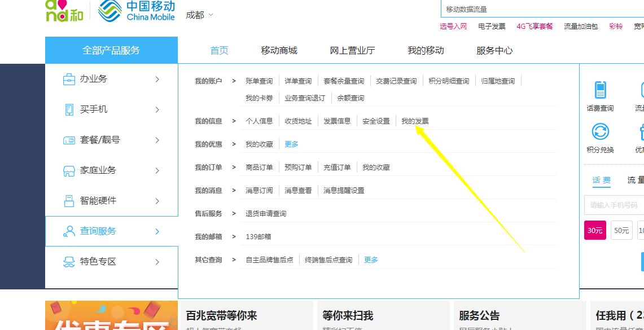Image resolution: width=644 pixels, height=330 pixels.
Task: Open 业务查询退订 link
Action: (x=305, y=98)
